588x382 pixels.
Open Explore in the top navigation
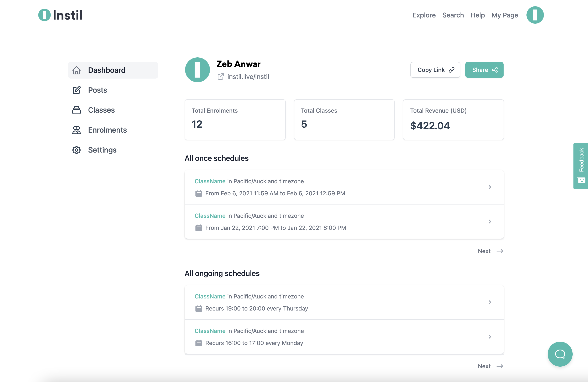pyautogui.click(x=424, y=15)
